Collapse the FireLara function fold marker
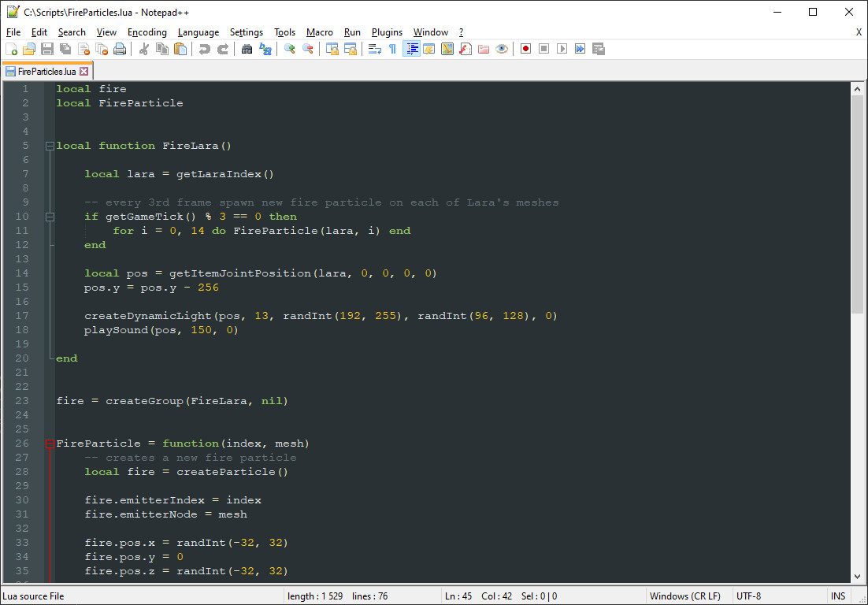 point(50,146)
